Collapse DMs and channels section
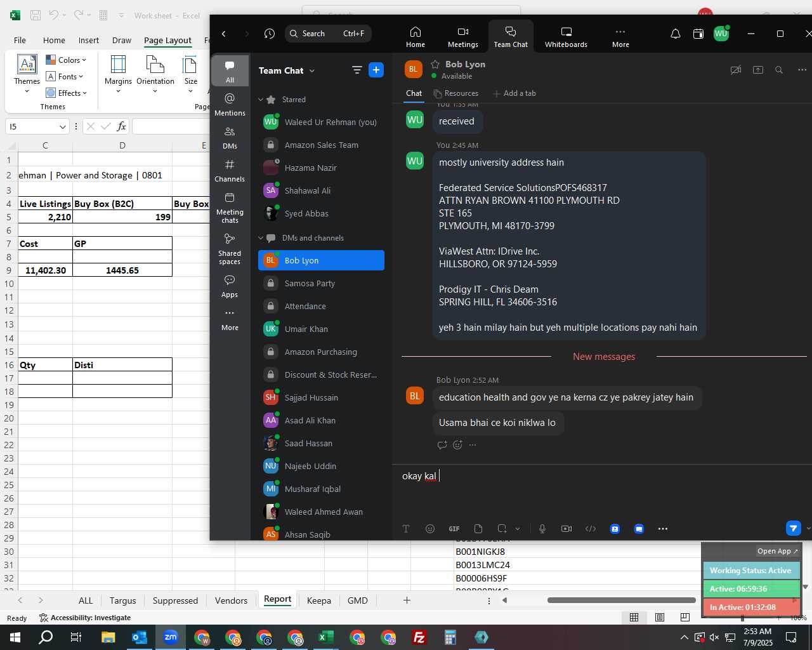 point(261,238)
